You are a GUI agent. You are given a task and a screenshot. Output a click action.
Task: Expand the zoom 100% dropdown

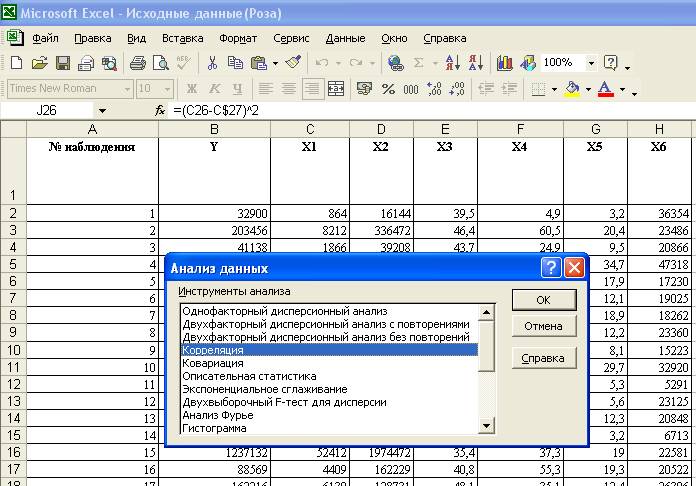[x=591, y=63]
